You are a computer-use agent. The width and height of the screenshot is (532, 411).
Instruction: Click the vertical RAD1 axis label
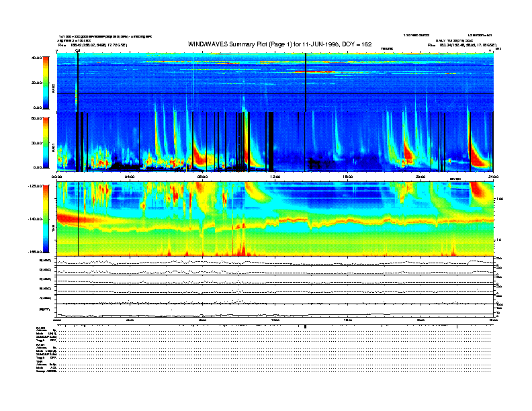pos(53,148)
